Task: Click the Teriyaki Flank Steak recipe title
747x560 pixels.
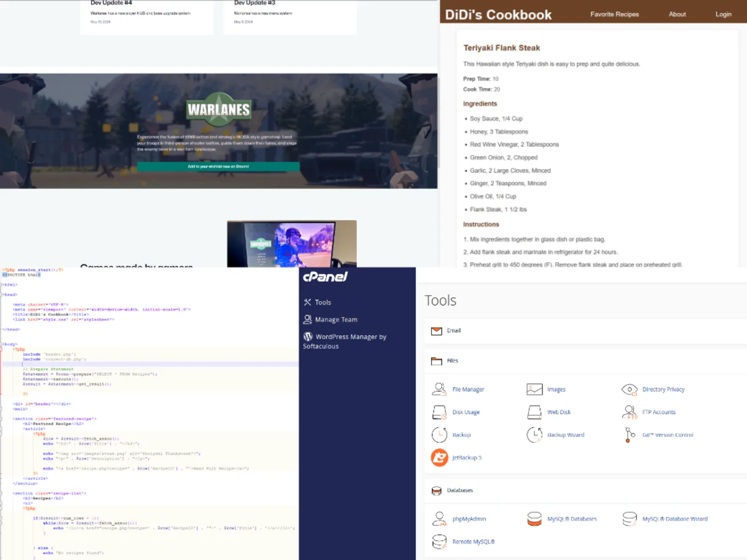Action: pyautogui.click(x=502, y=48)
